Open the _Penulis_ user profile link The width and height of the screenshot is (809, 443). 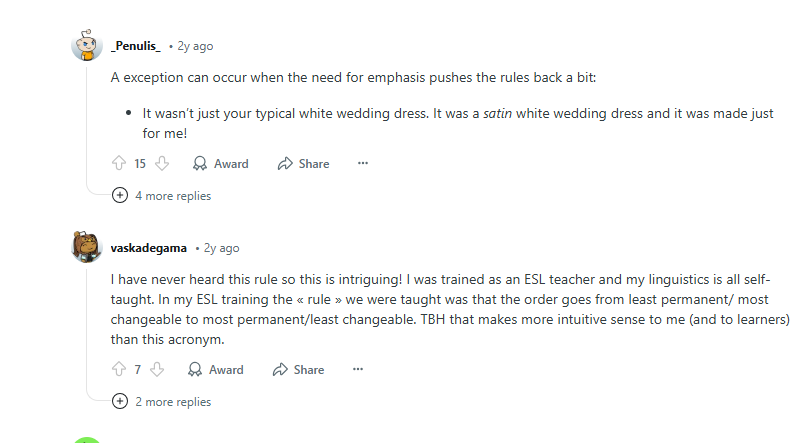pos(136,46)
